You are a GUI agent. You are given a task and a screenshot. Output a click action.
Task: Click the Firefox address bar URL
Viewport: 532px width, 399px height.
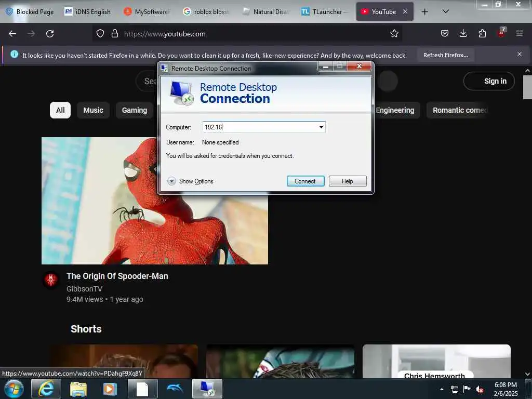tap(165, 34)
